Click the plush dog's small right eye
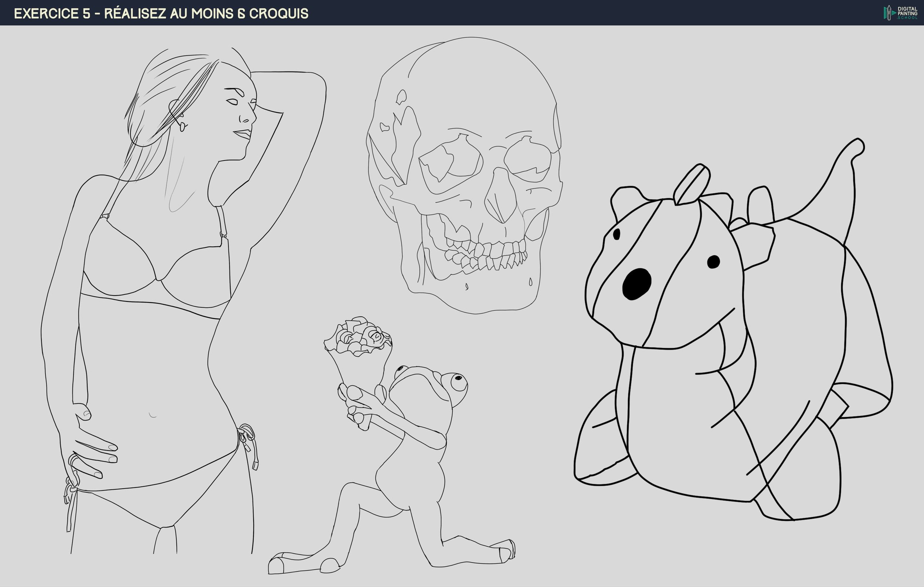This screenshot has width=924, height=587. tap(713, 262)
